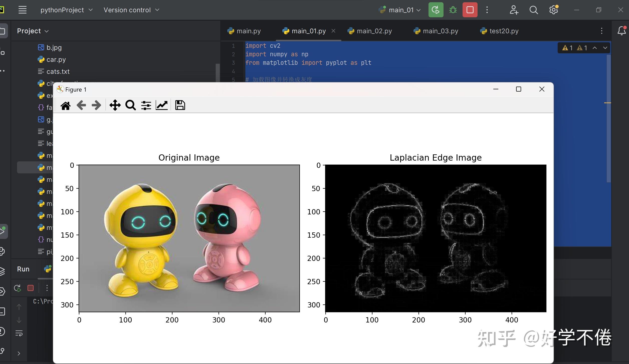629x364 pixels.
Task: Open main_01 run configuration dropdown
Action: click(x=400, y=10)
